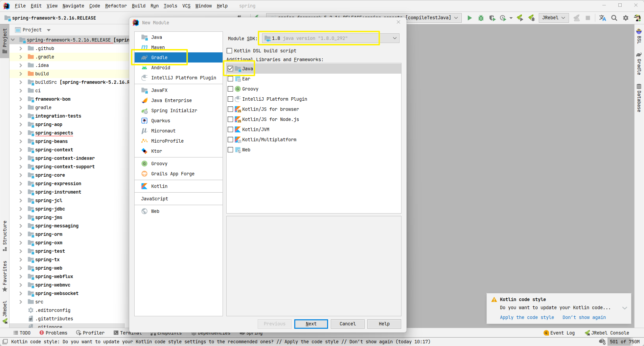Image resolution: width=644 pixels, height=346 pixels.
Task: Select Kotlin module type in left list
Action: click(178, 186)
